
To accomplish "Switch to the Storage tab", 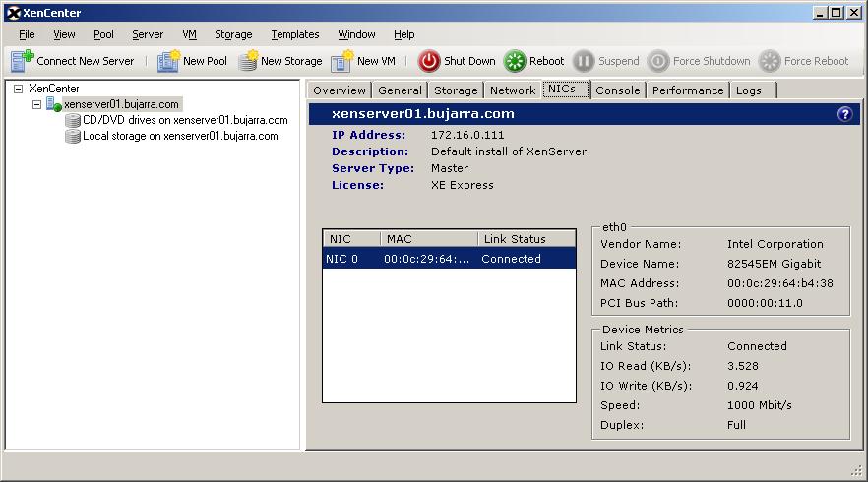I will (456, 90).
